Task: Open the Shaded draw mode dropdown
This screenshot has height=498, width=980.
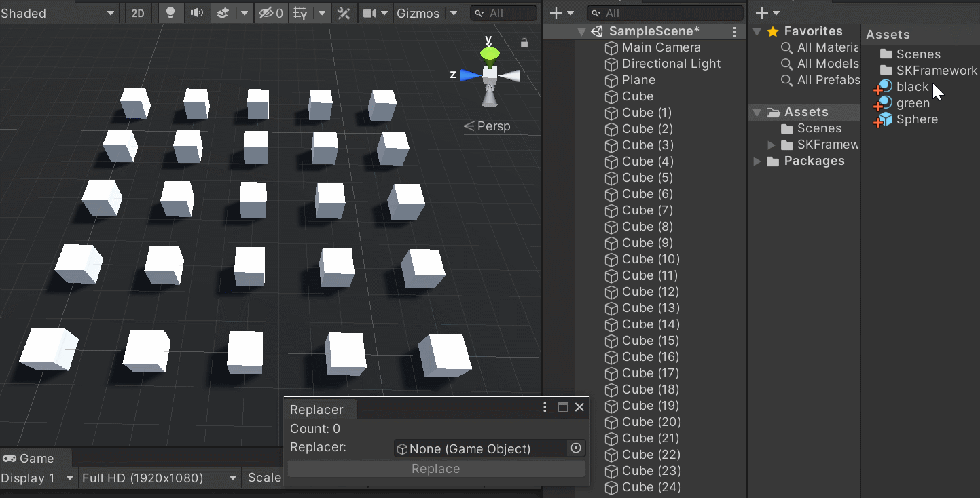Action: [x=58, y=13]
